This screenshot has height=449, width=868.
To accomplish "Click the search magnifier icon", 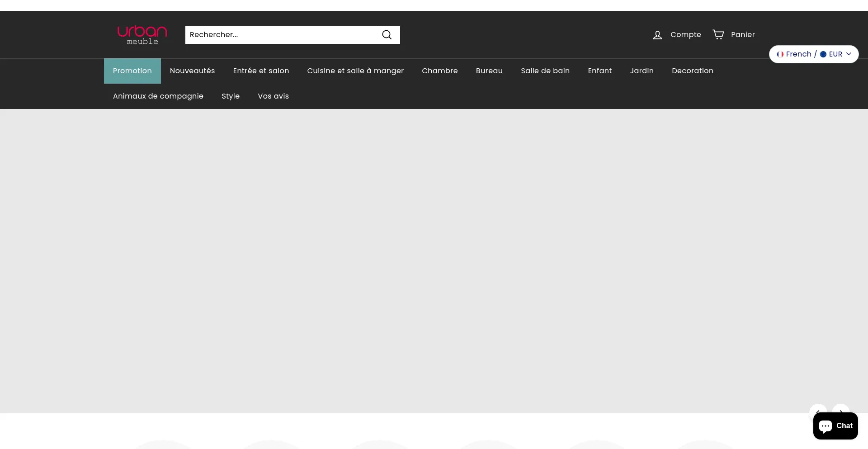I will [x=387, y=35].
